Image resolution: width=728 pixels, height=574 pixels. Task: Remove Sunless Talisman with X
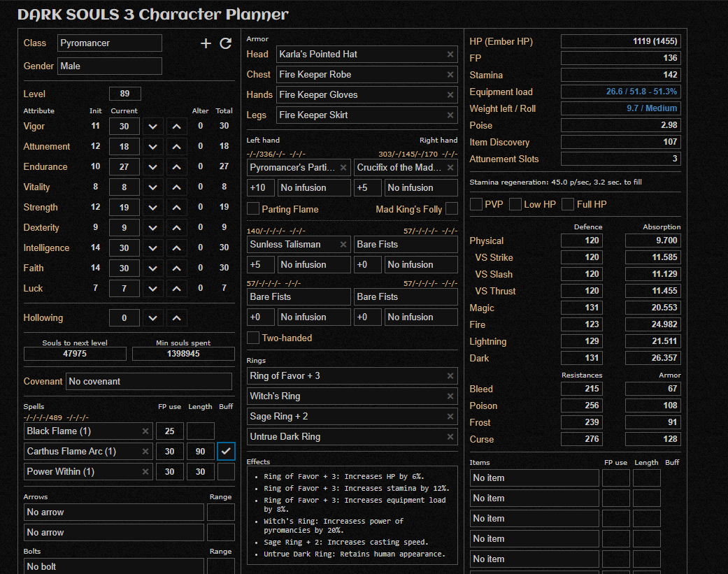pos(343,245)
